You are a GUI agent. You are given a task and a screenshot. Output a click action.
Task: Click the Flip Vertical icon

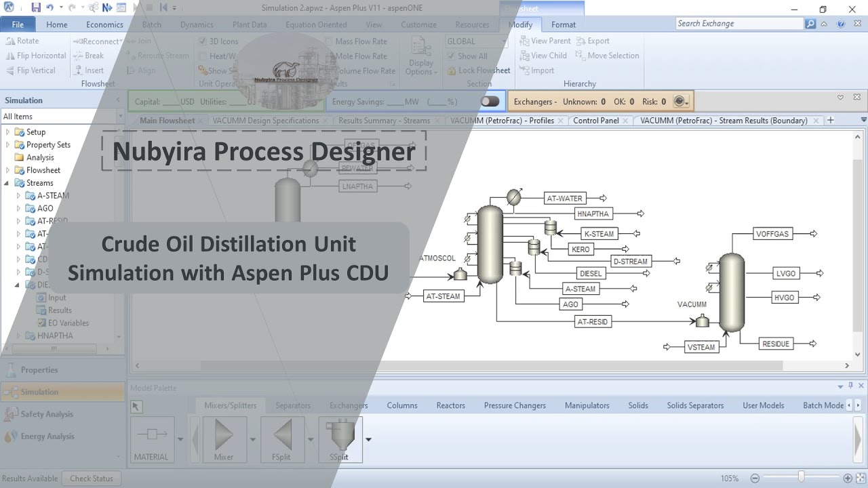[x=10, y=70]
